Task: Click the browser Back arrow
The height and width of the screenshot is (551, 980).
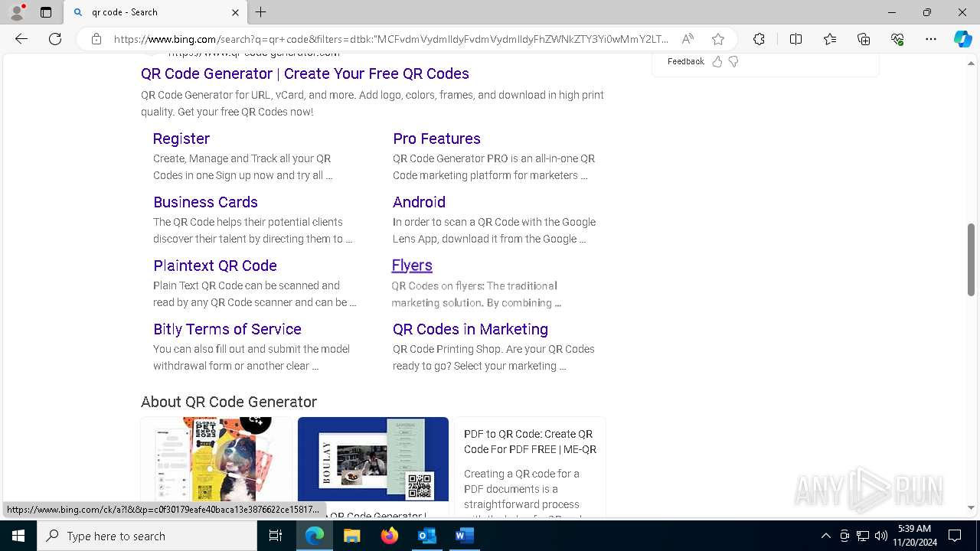Action: [21, 39]
